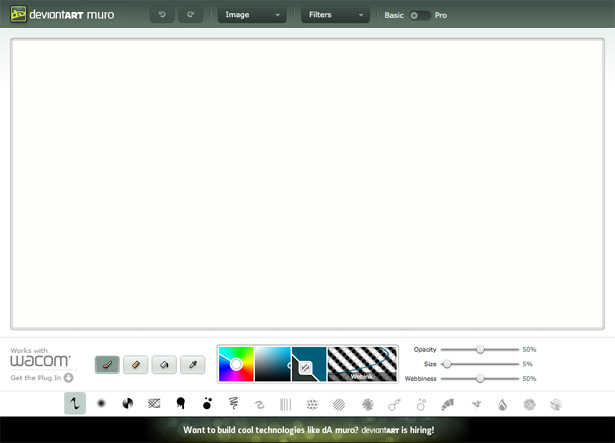Open the deviantART is hiring banner
Screen dimensions: 615x443
point(308,430)
